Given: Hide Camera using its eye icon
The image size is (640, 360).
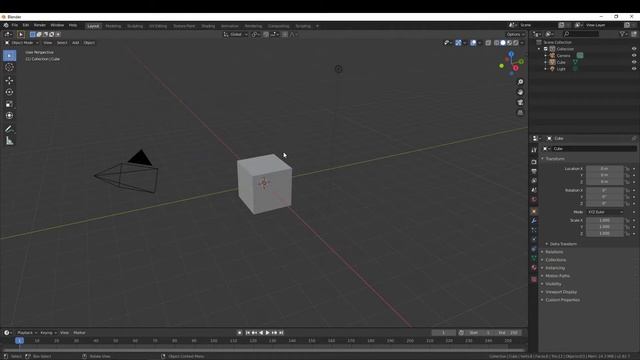Looking at the screenshot, I should point(634,56).
